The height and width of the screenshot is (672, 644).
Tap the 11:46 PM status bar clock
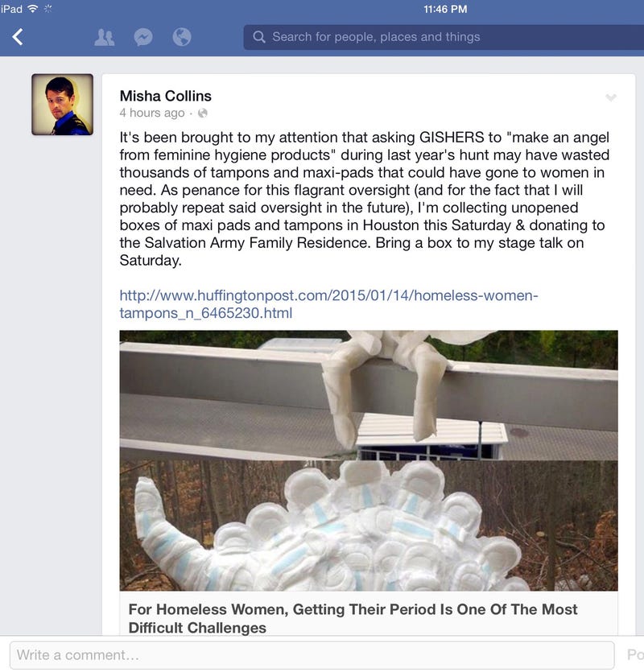pos(445,9)
